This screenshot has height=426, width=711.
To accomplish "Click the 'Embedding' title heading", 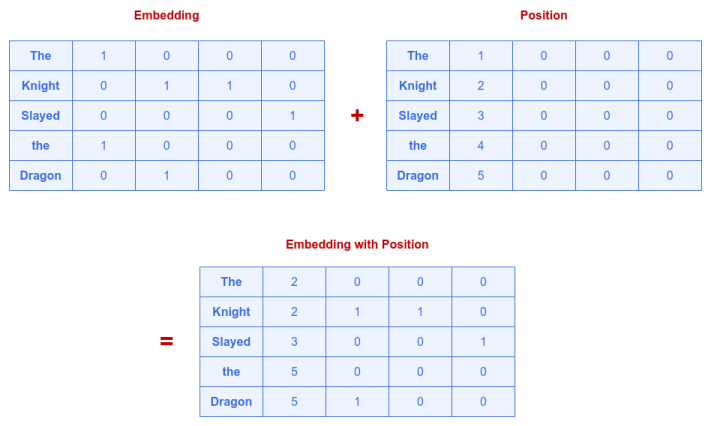I will coord(166,16).
